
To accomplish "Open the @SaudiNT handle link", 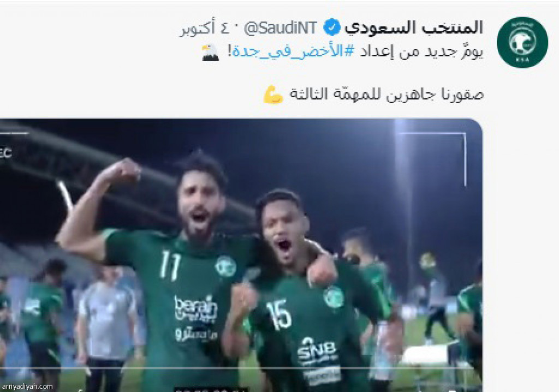I will (x=280, y=28).
